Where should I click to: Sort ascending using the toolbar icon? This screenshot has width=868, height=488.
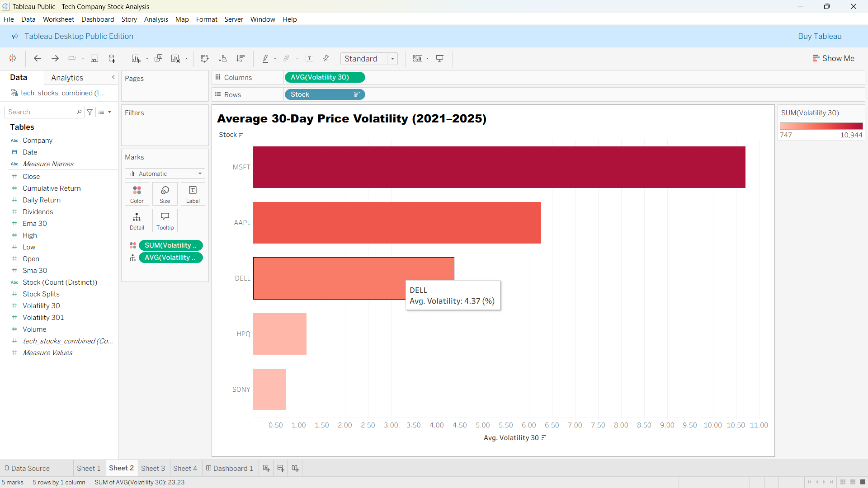coord(223,58)
